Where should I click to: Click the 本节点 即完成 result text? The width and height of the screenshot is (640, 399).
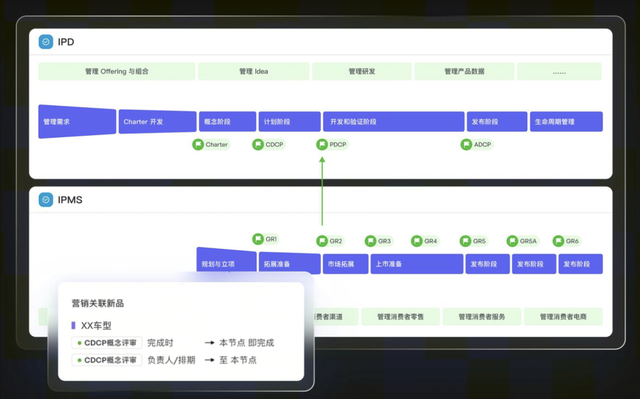[x=247, y=343]
